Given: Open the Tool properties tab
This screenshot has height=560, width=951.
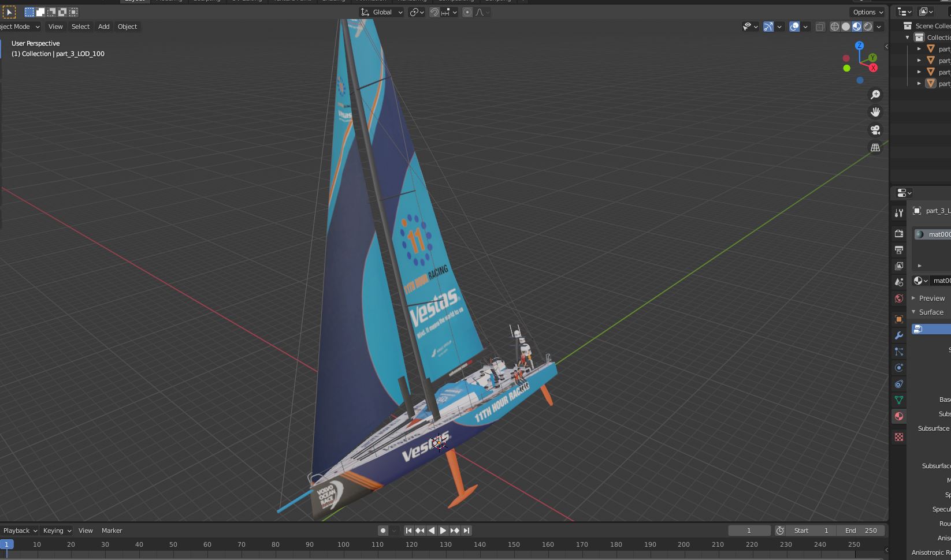Looking at the screenshot, I should pyautogui.click(x=899, y=213).
